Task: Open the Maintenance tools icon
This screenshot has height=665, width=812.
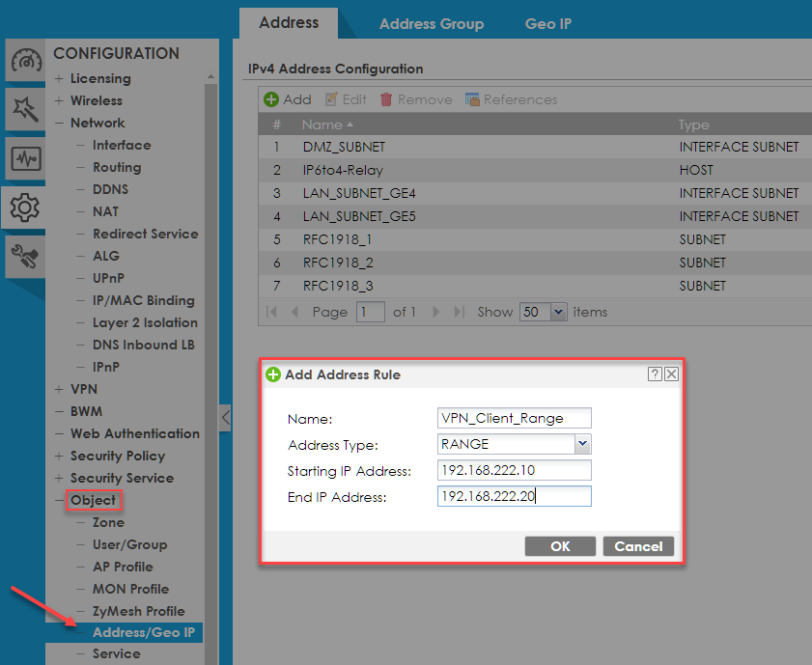Action: point(25,255)
